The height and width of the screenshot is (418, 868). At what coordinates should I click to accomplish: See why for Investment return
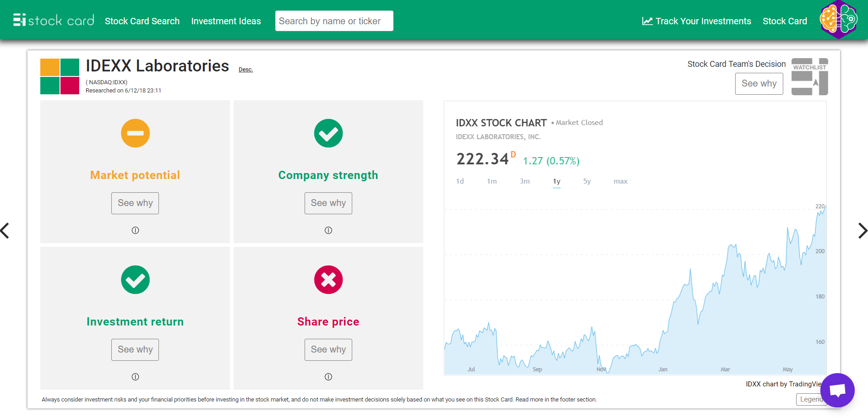tap(135, 350)
